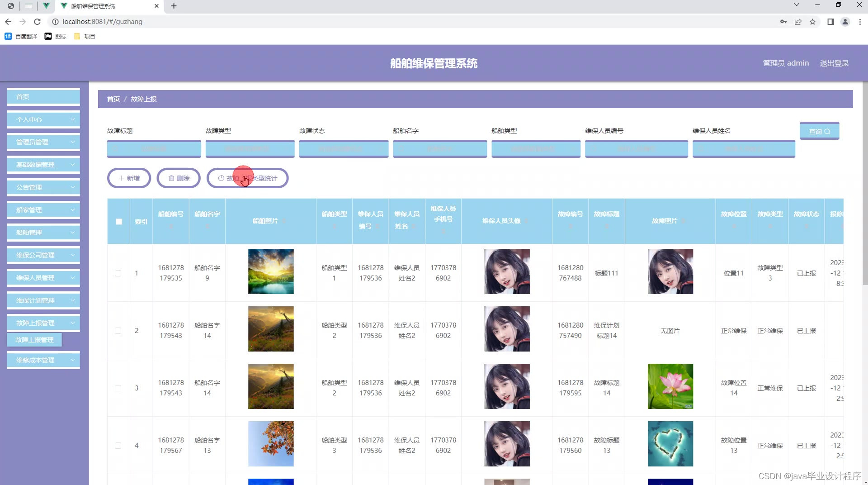Open the share page icon in address bar
868x485 pixels.
[x=798, y=22]
